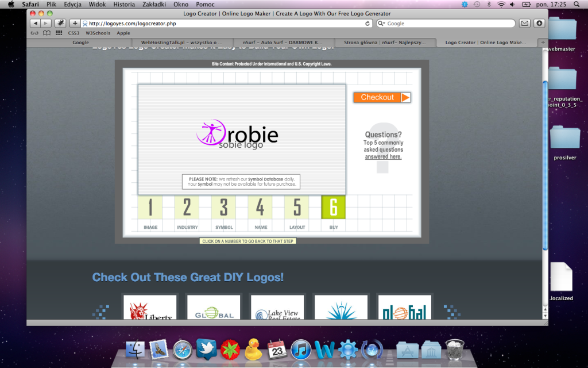Open the Applications folder in the Dock
The height and width of the screenshot is (368, 588).
coord(407,350)
